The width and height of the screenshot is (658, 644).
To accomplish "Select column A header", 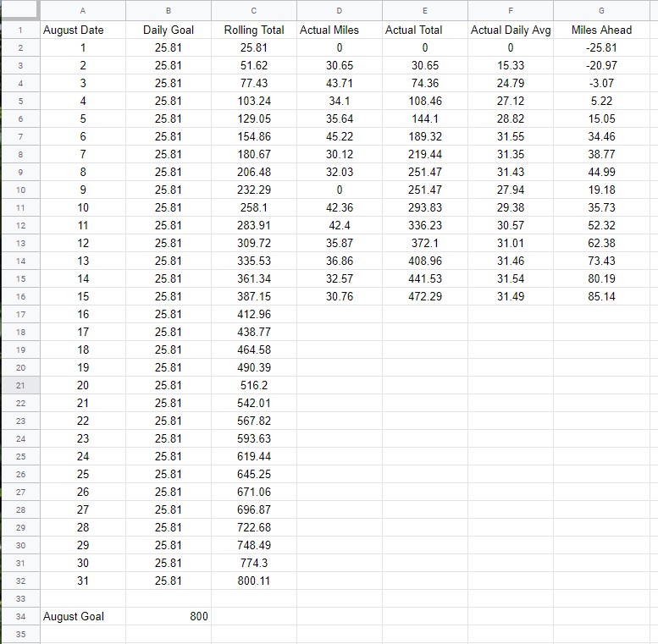I will pyautogui.click(x=83, y=10).
